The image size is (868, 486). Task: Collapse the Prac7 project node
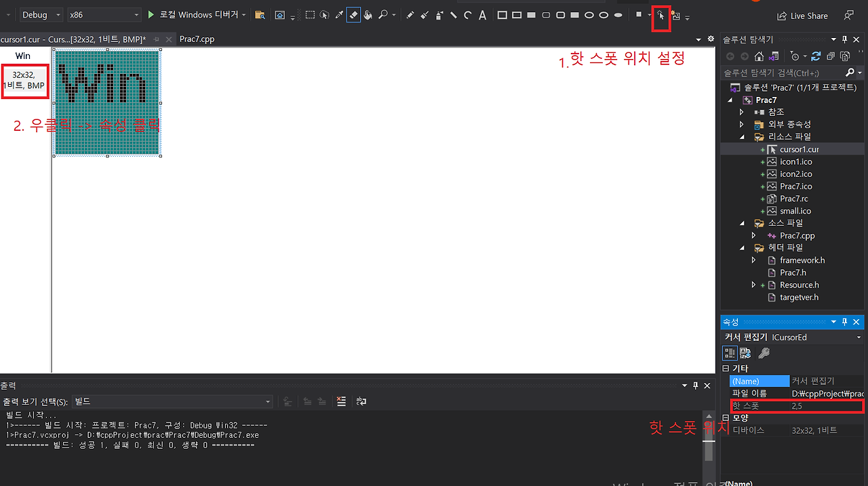click(x=731, y=100)
